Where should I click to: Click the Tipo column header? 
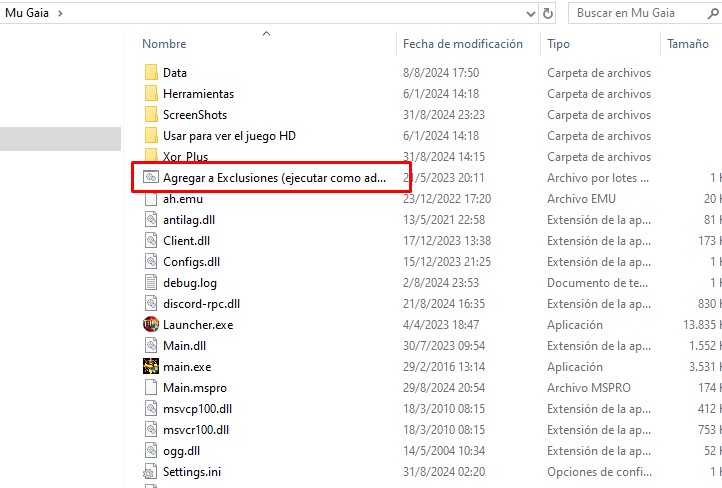point(558,44)
